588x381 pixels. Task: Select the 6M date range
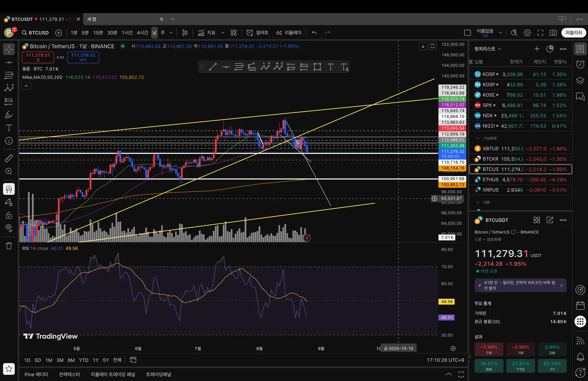pyautogui.click(x=71, y=360)
